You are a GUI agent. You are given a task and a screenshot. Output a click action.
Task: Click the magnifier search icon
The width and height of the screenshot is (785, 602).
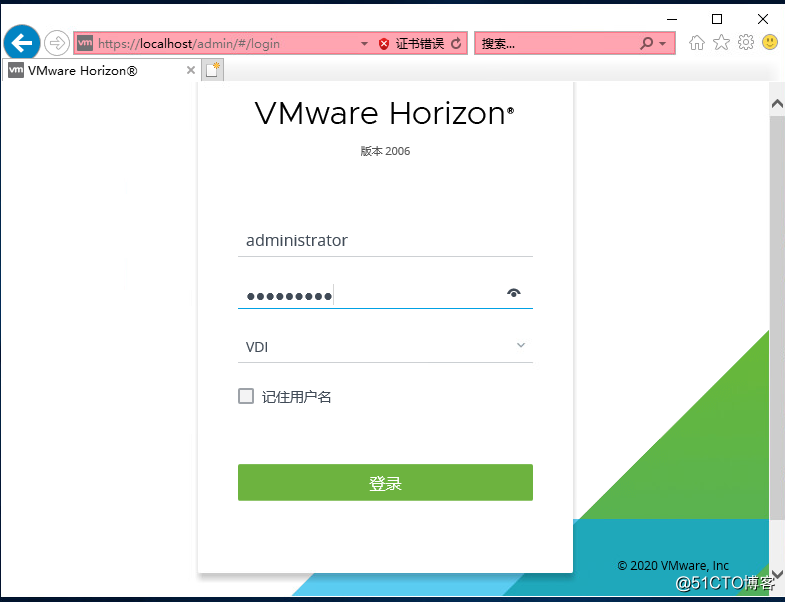pyautogui.click(x=646, y=44)
